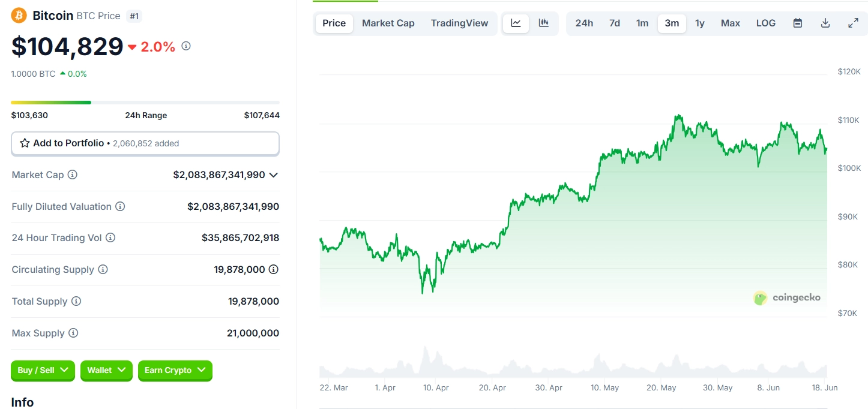The image size is (868, 409).
Task: Set chart range to 24h
Action: click(x=584, y=23)
